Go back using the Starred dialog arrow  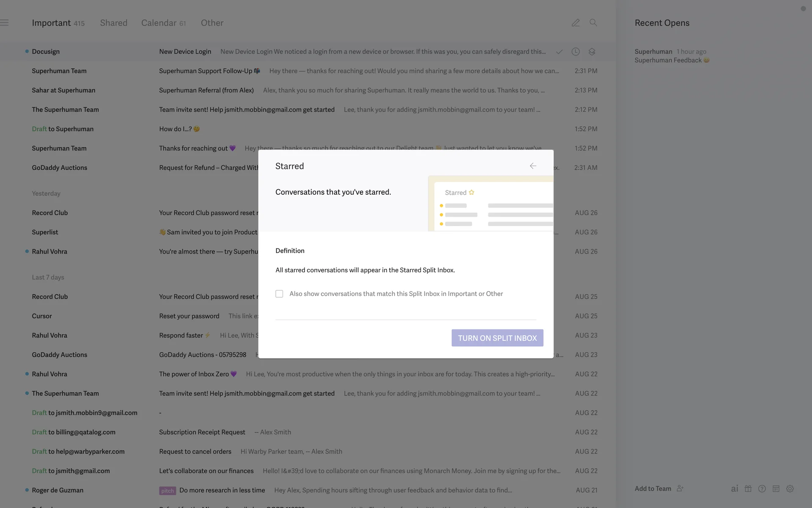pyautogui.click(x=533, y=166)
